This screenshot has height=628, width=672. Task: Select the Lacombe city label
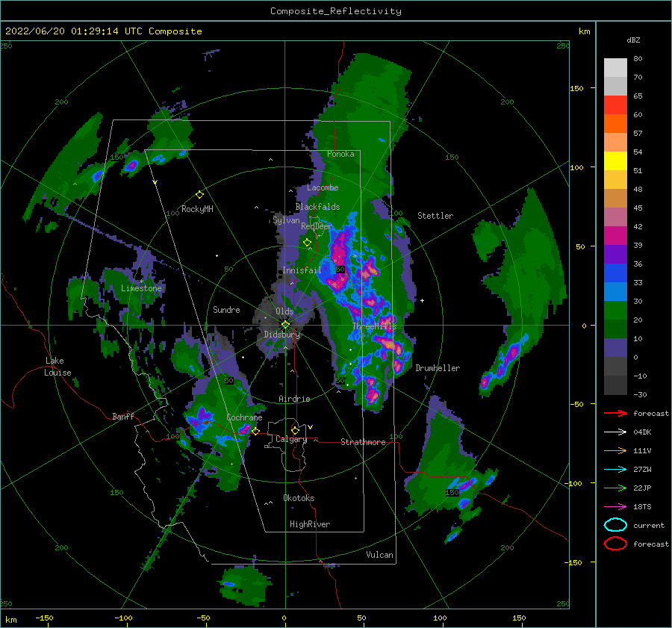click(x=323, y=187)
